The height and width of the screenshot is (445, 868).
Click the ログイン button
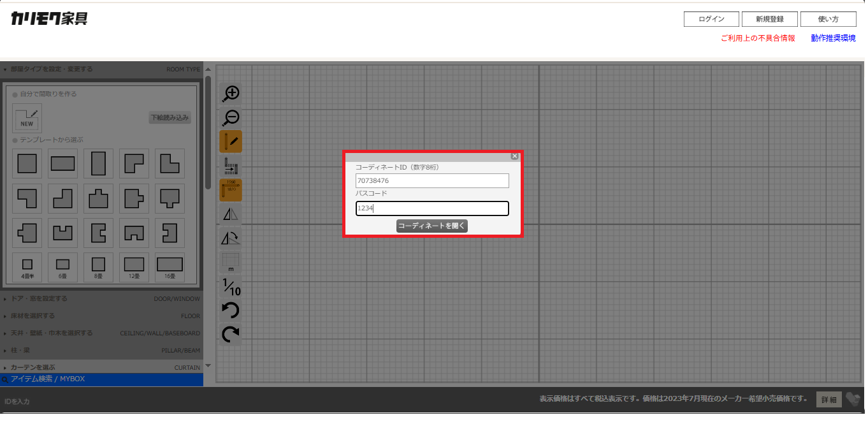711,19
